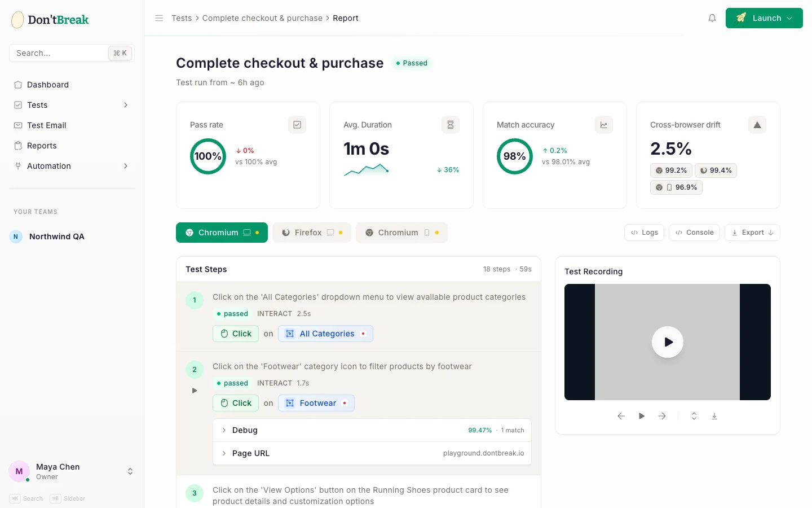The image size is (812, 508).
Task: Click the Match accuracy chart icon
Action: pyautogui.click(x=604, y=125)
